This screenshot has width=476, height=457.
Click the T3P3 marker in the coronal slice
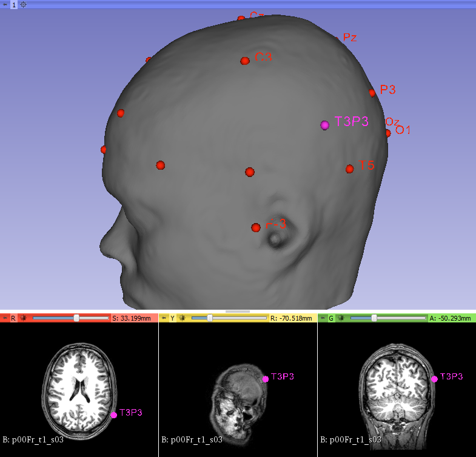pyautogui.click(x=434, y=379)
